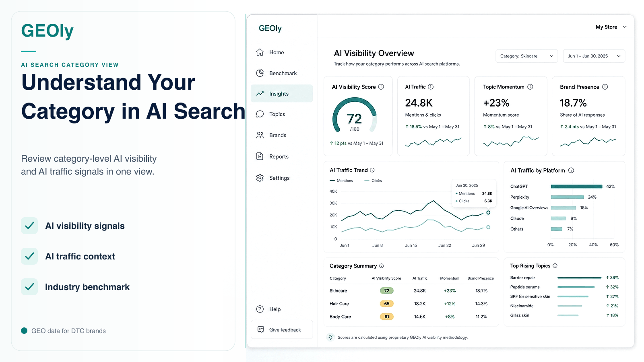Screen dimensions: 644x362
Task: Click the Topics chat bubble icon
Action: tap(260, 114)
